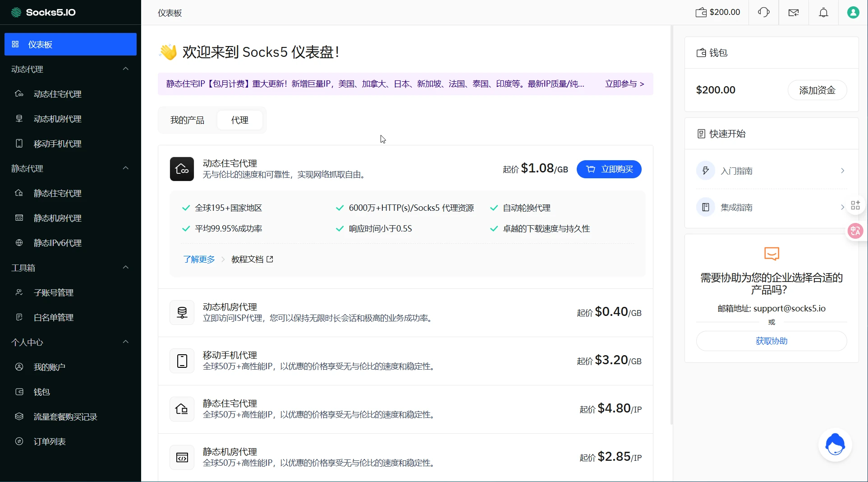This screenshot has width=868, height=482.
Task: Open the 教程文档 external link
Action: point(252,259)
